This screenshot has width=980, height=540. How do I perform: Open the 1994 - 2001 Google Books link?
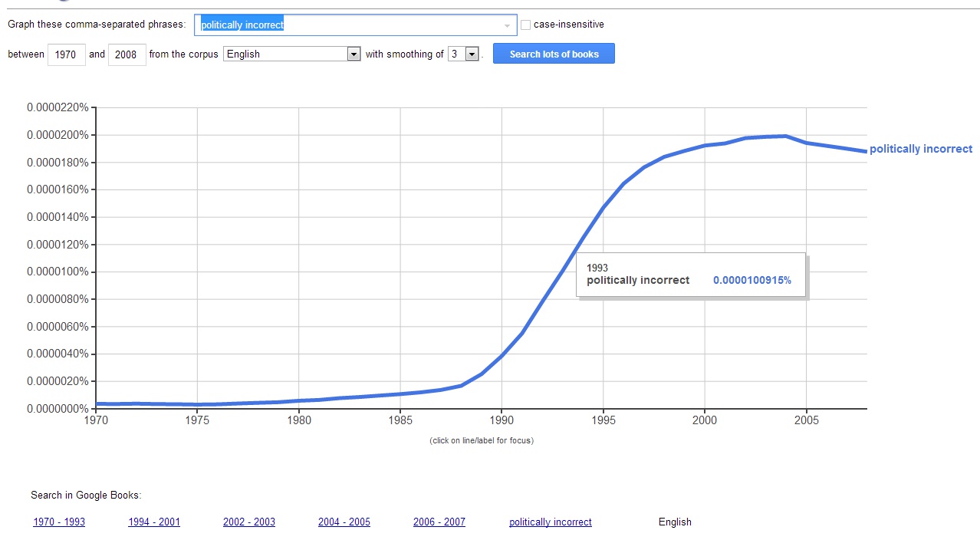[154, 522]
